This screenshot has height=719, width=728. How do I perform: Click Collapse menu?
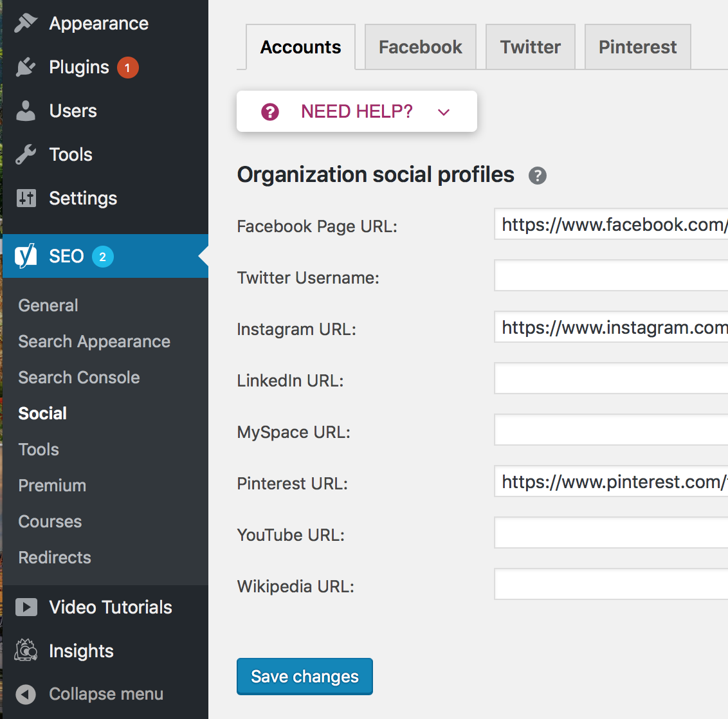pyautogui.click(x=105, y=695)
